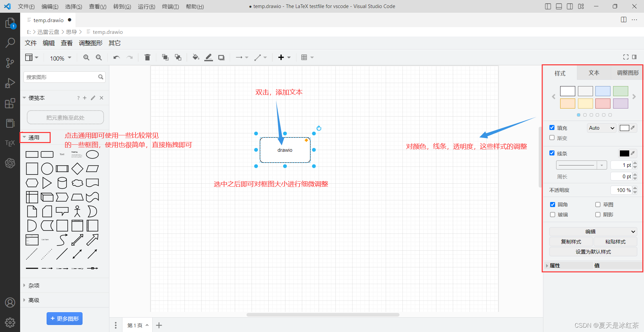Click the zoom out magnifier in toolbar

point(99,57)
